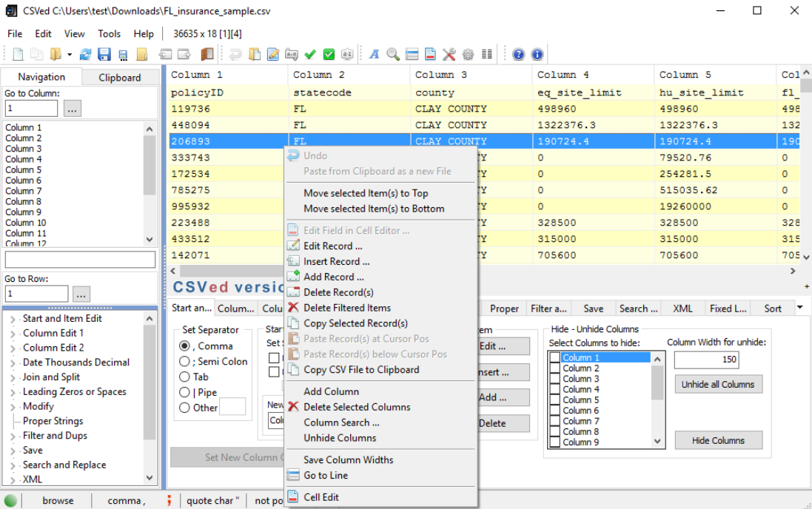Image resolution: width=812 pixels, height=509 pixels.
Task: Open the tab overflow arrow after Sort
Action: (799, 308)
